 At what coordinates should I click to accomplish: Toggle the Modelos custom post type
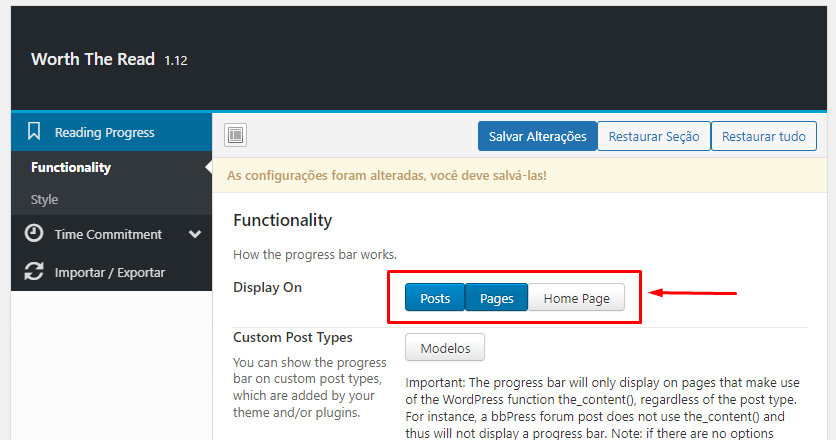444,347
